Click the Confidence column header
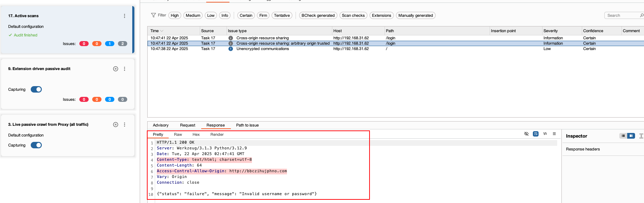The image size is (644, 203). [x=601, y=31]
